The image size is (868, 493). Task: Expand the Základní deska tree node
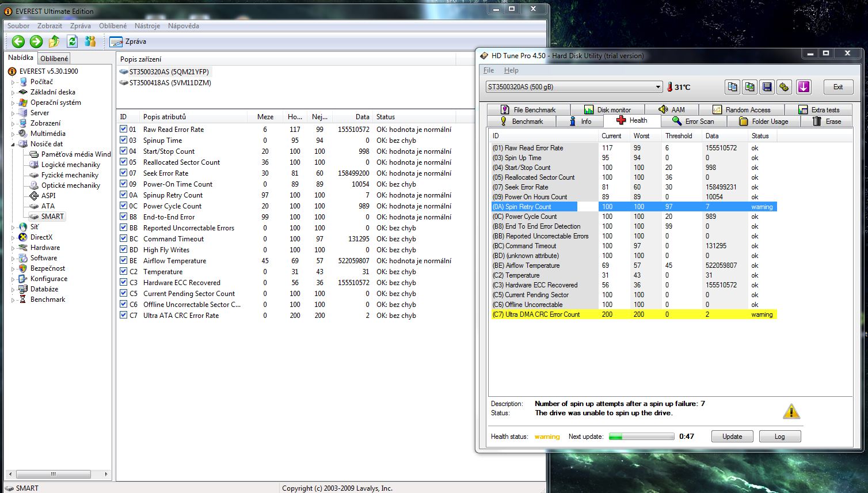pos(13,93)
